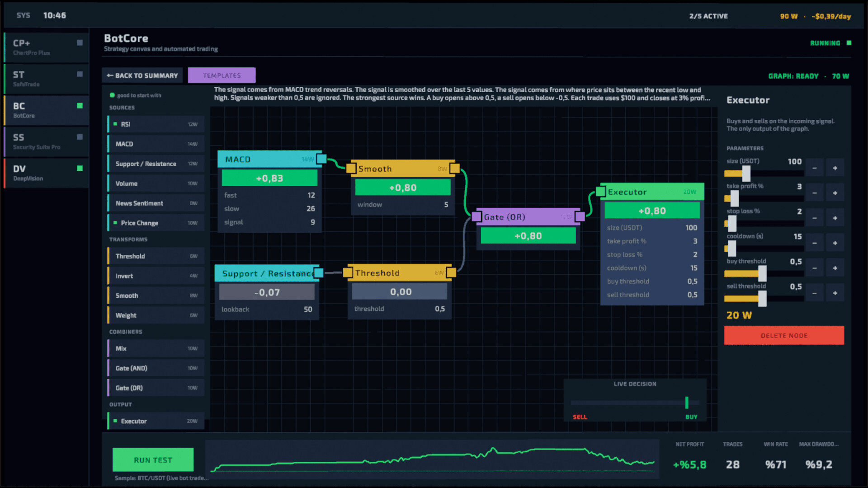Open the SS Security Suite Pro app
Image resolution: width=868 pixels, height=488 pixels.
[46, 141]
